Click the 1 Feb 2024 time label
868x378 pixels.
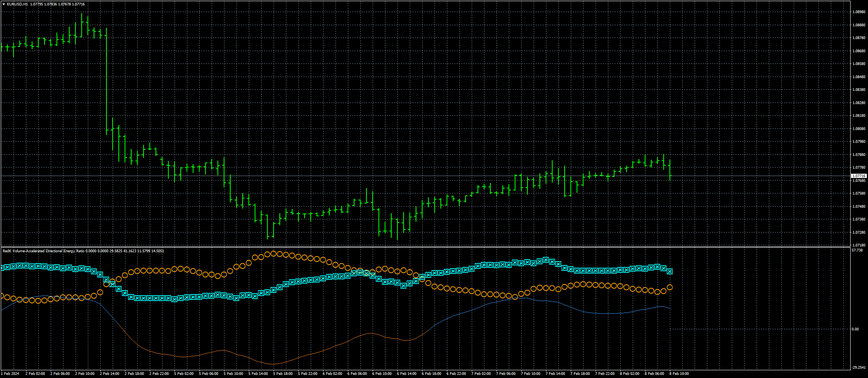10,374
